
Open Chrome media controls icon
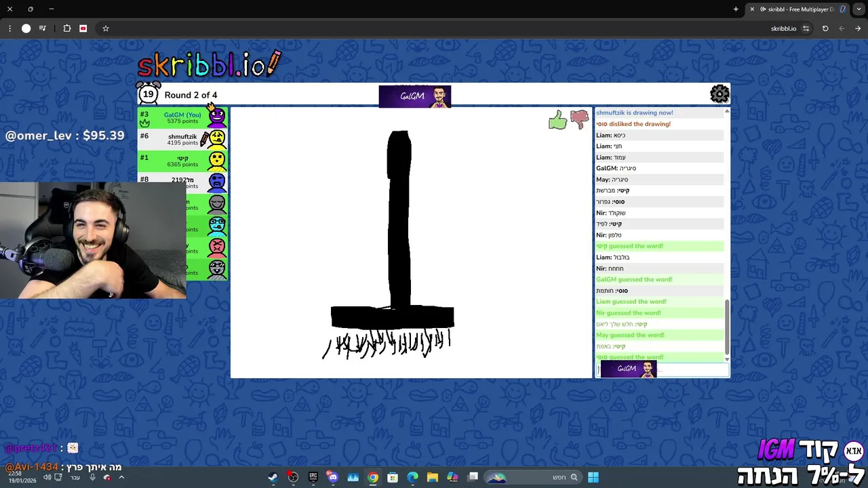point(42,28)
